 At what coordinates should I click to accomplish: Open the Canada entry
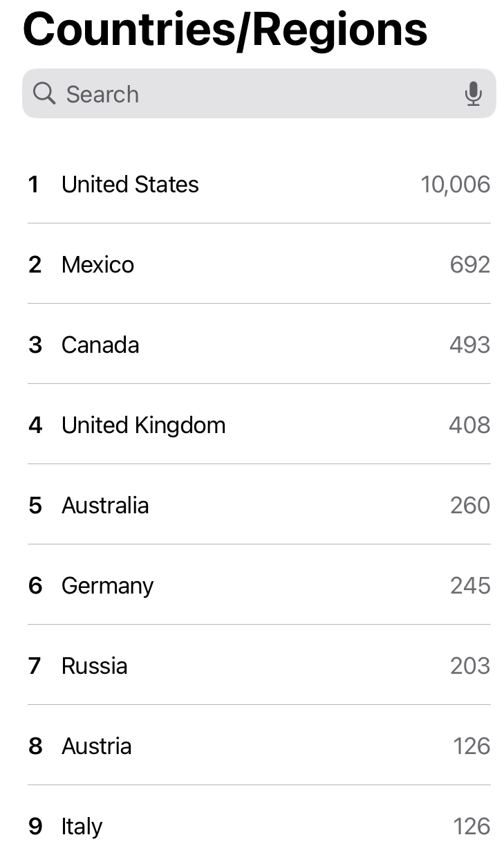(100, 345)
